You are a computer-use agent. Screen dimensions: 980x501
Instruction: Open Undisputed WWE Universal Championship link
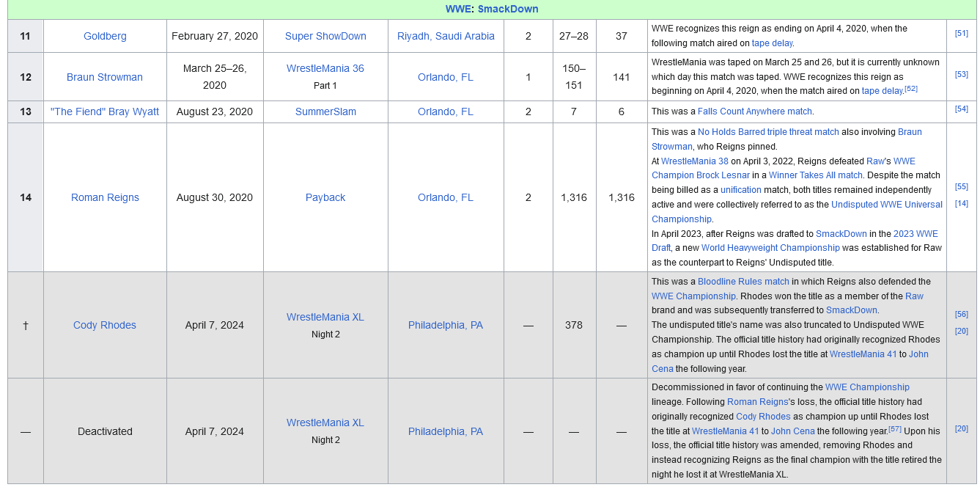[887, 205]
